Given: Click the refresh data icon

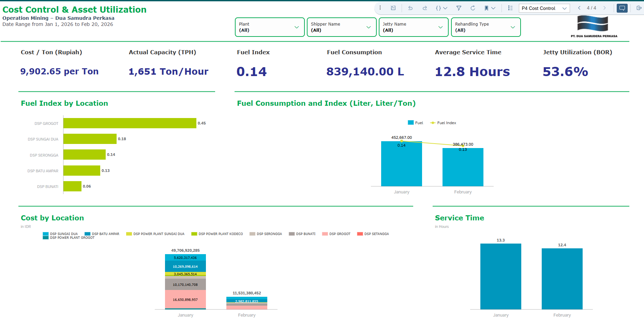Looking at the screenshot, I should 473,8.
